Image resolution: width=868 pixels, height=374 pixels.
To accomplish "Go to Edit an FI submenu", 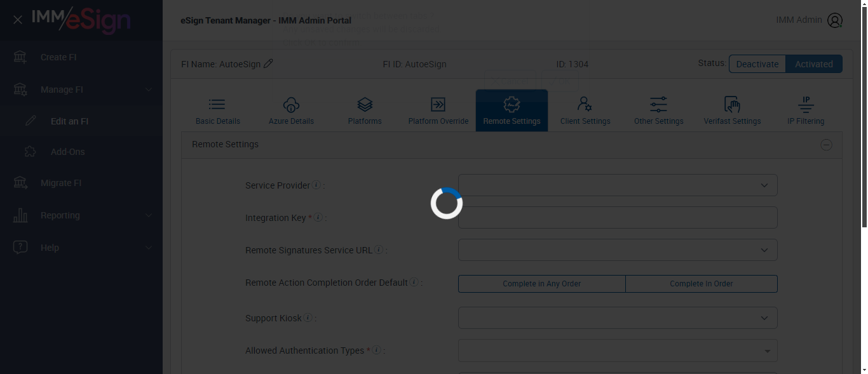I will pos(81,121).
